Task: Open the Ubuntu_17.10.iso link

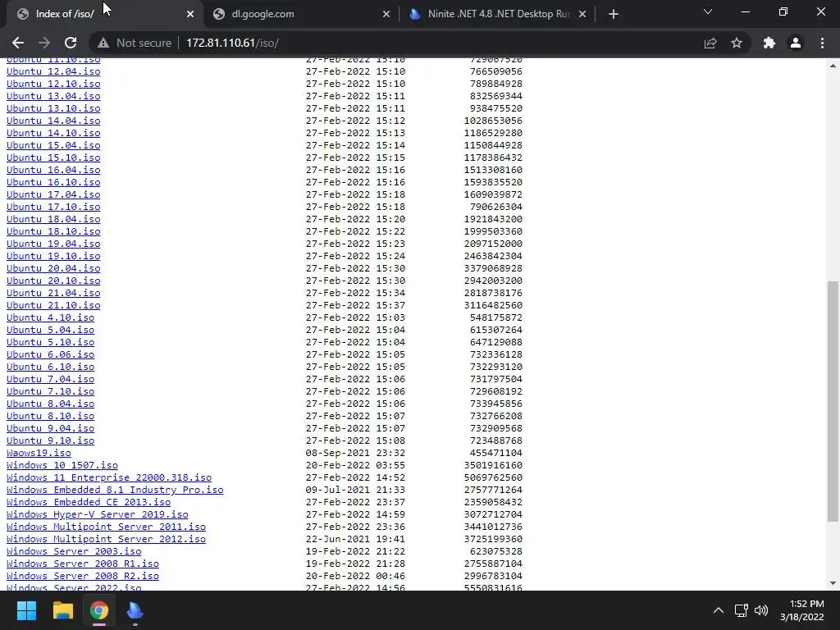Action: pos(53,207)
